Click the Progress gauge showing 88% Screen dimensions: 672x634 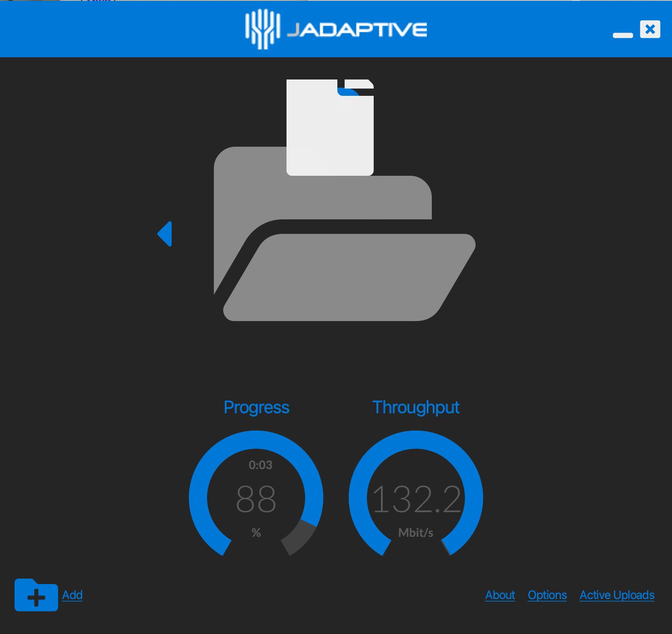tap(256, 494)
